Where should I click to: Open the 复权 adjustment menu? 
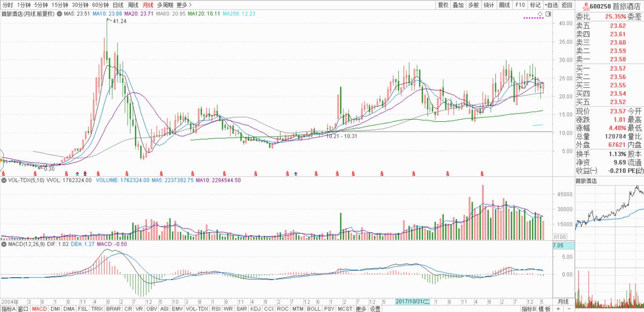click(x=443, y=4)
